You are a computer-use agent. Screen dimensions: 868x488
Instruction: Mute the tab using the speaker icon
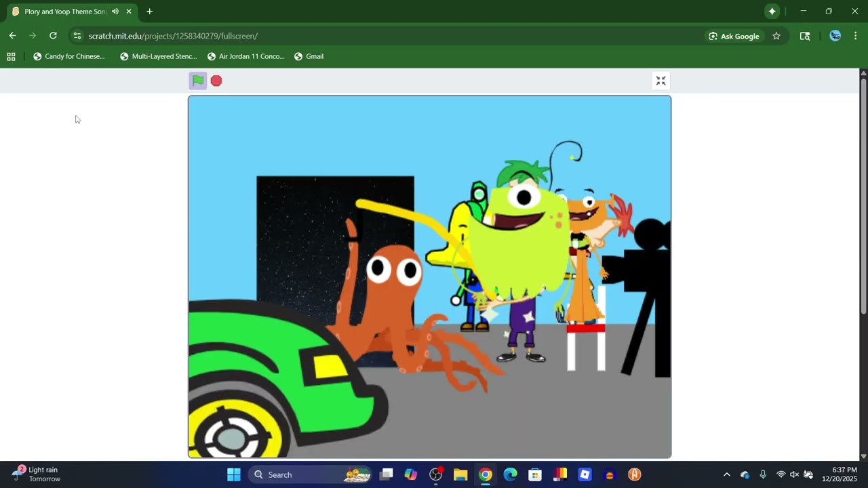tap(115, 12)
